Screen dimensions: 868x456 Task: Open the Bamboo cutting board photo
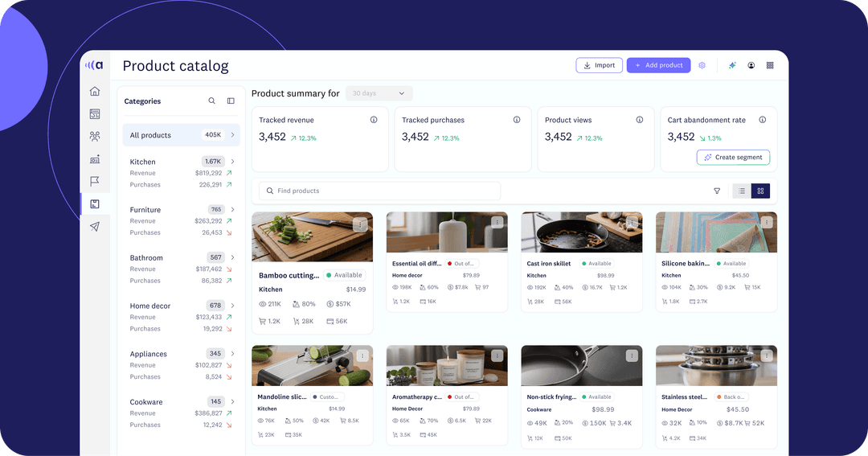point(312,237)
